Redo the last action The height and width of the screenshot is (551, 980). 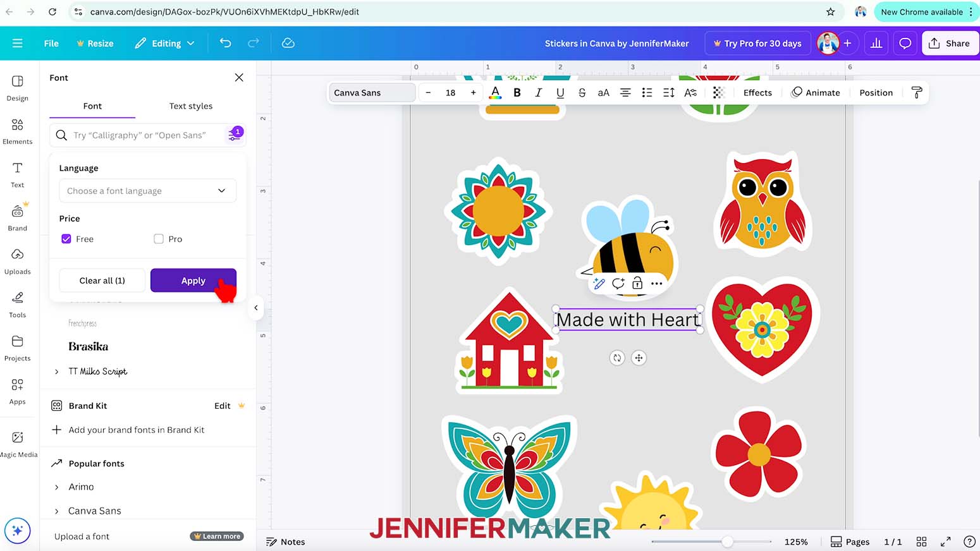click(x=254, y=43)
